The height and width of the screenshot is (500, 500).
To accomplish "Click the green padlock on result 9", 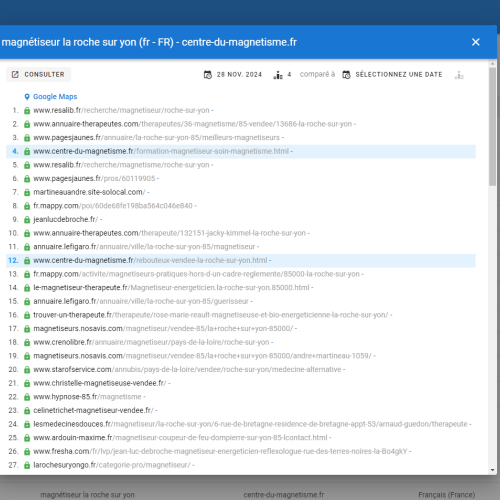I will pos(27,220).
